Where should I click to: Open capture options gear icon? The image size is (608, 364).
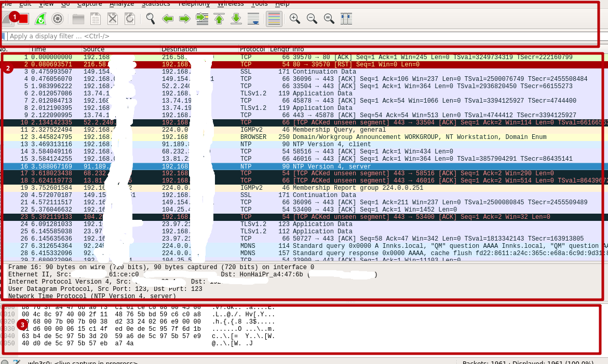click(58, 19)
